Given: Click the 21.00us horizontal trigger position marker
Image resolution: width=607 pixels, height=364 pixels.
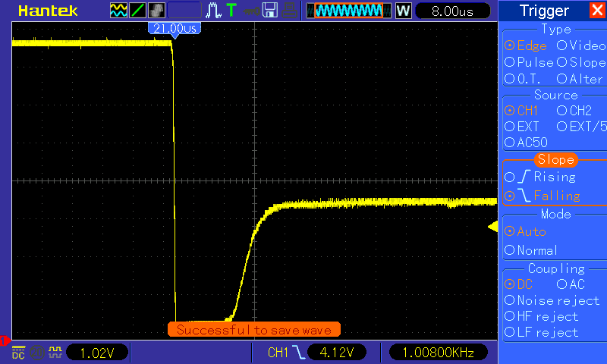Looking at the screenshot, I should (x=175, y=30).
